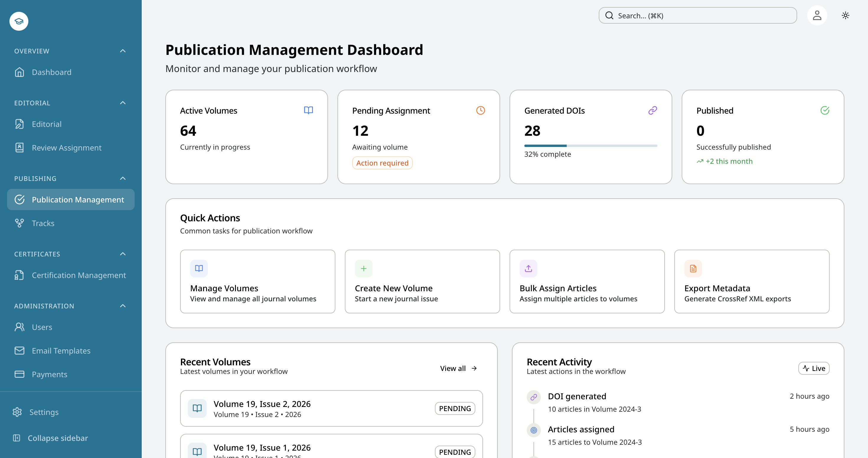Viewport: 868px width, 458px height.
Task: Focus the Search input field
Action: (697, 15)
